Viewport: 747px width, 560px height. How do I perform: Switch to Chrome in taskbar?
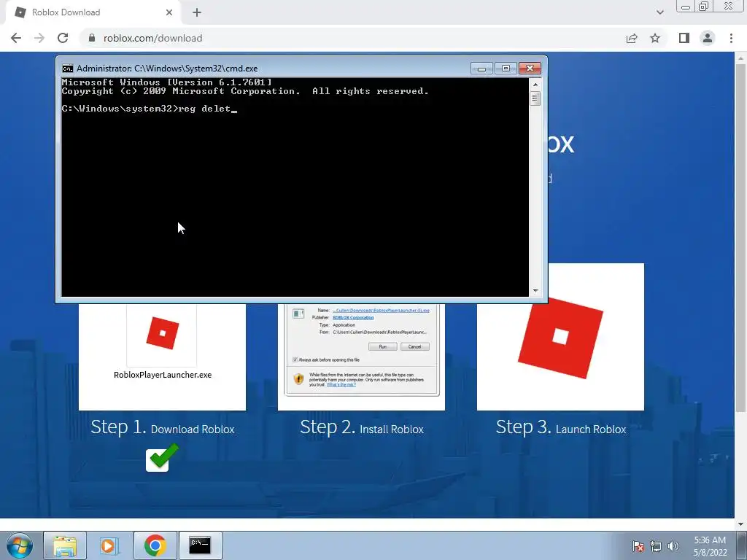point(155,545)
